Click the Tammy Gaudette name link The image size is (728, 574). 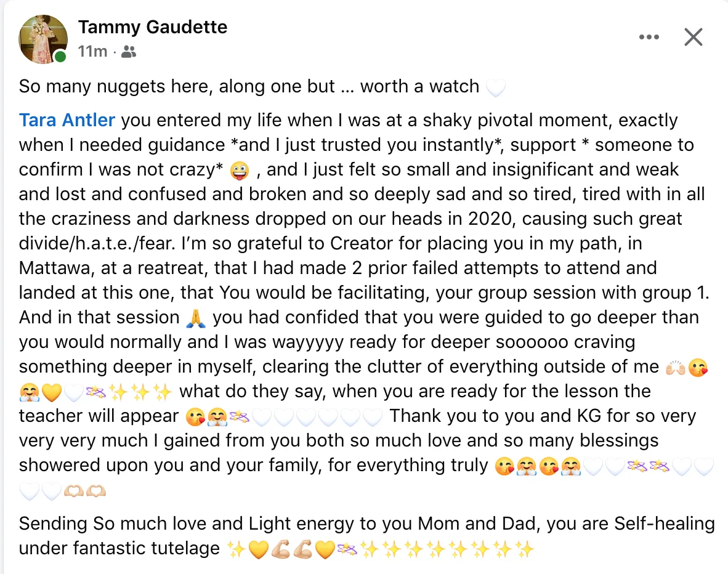tap(152, 27)
